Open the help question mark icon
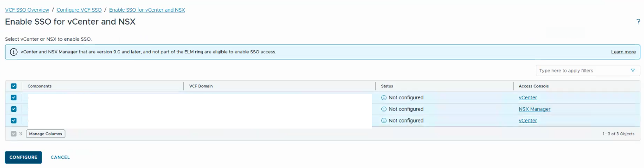644x168 pixels. click(638, 22)
